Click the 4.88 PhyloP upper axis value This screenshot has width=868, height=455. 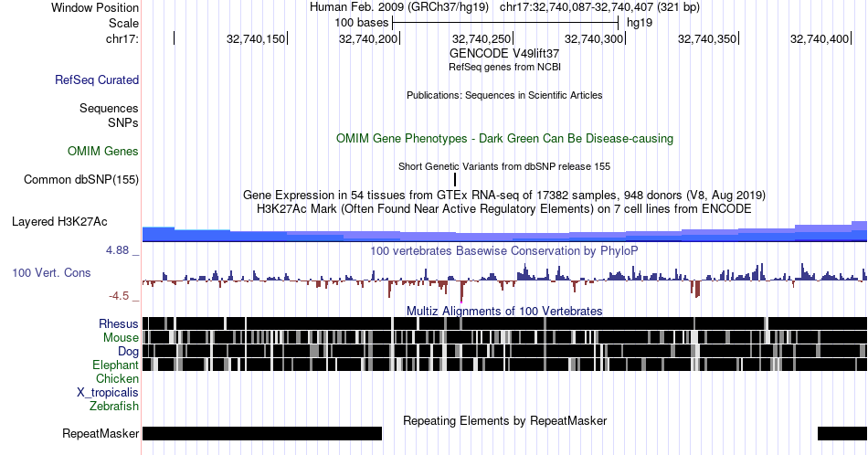(x=117, y=250)
